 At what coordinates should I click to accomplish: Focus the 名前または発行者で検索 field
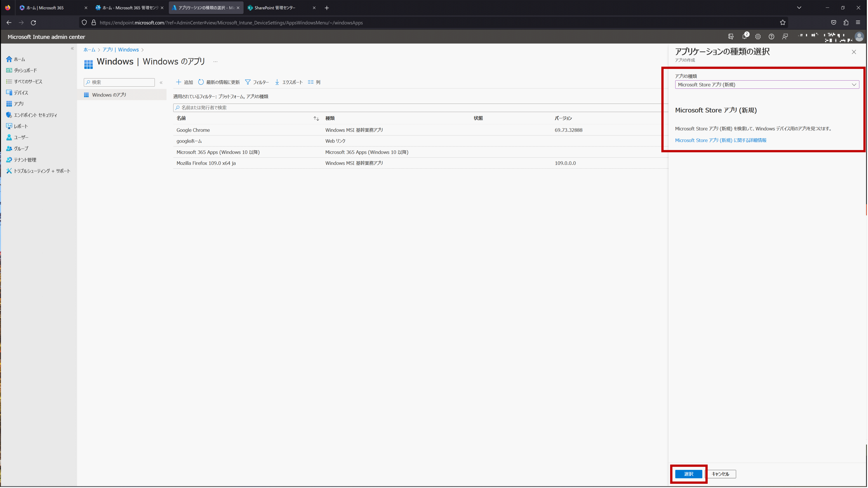coord(420,108)
